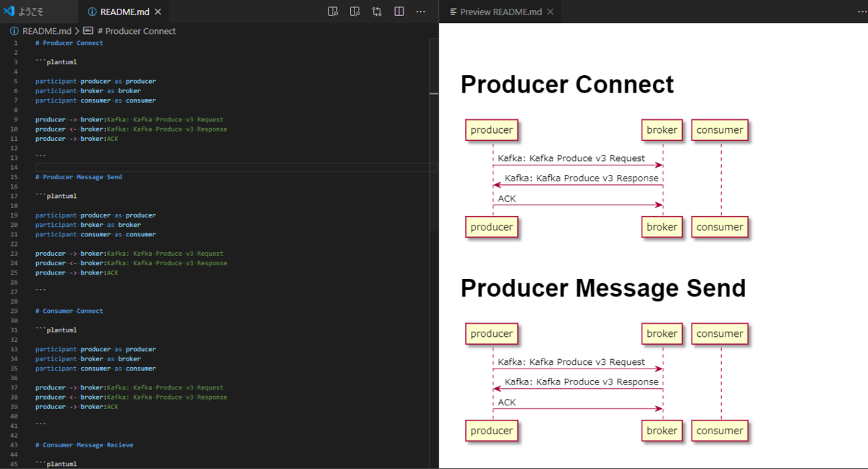This screenshot has width=868, height=469.
Task: Click ACK label in Producer Message Send diagram
Action: tap(507, 402)
